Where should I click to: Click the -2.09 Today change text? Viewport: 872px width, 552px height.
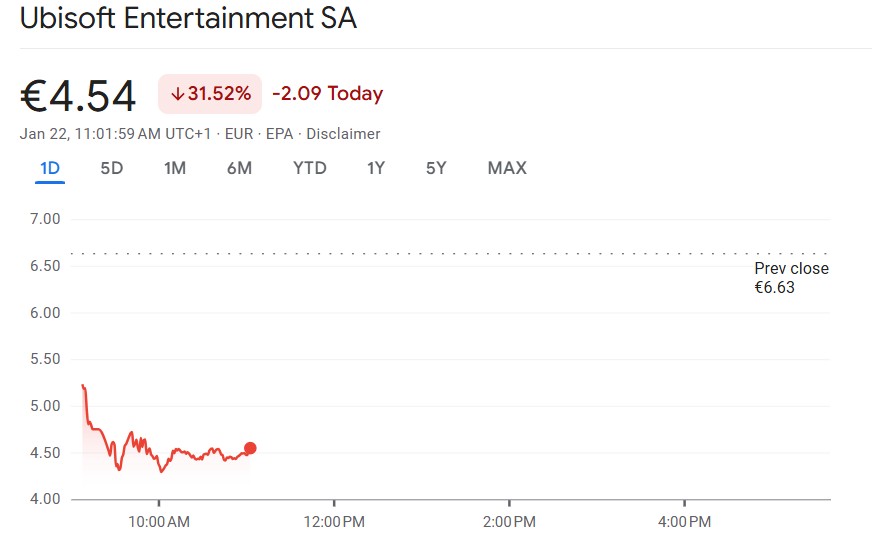click(328, 94)
